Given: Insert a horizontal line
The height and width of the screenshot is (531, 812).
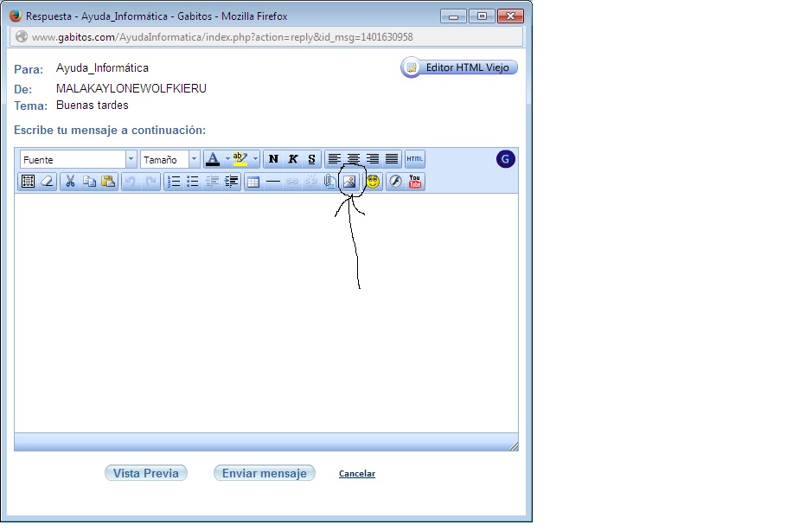Looking at the screenshot, I should (272, 182).
